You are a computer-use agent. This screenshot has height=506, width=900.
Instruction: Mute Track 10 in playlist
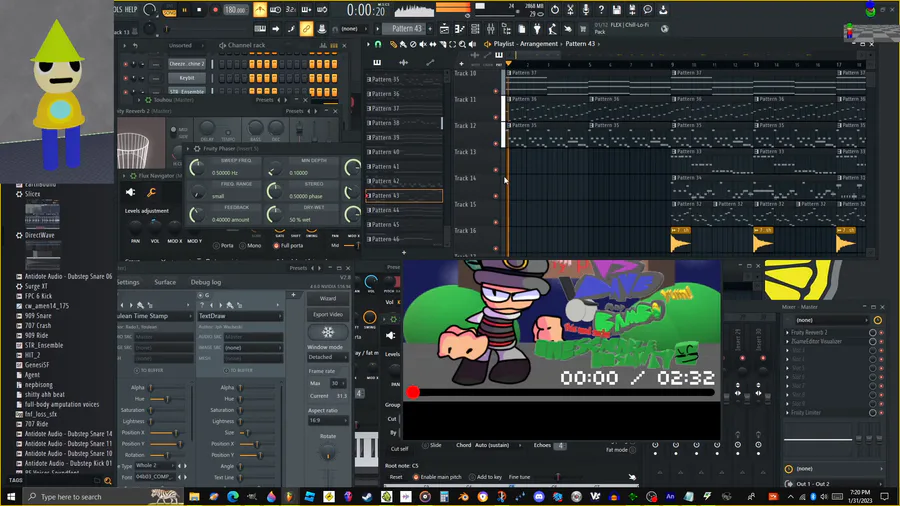(x=496, y=91)
